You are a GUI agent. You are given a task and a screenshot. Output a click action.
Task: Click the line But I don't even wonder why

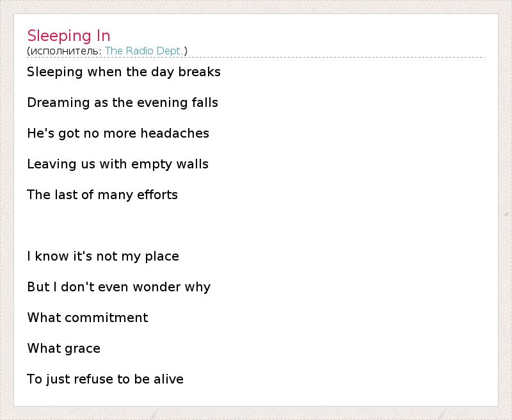click(118, 287)
